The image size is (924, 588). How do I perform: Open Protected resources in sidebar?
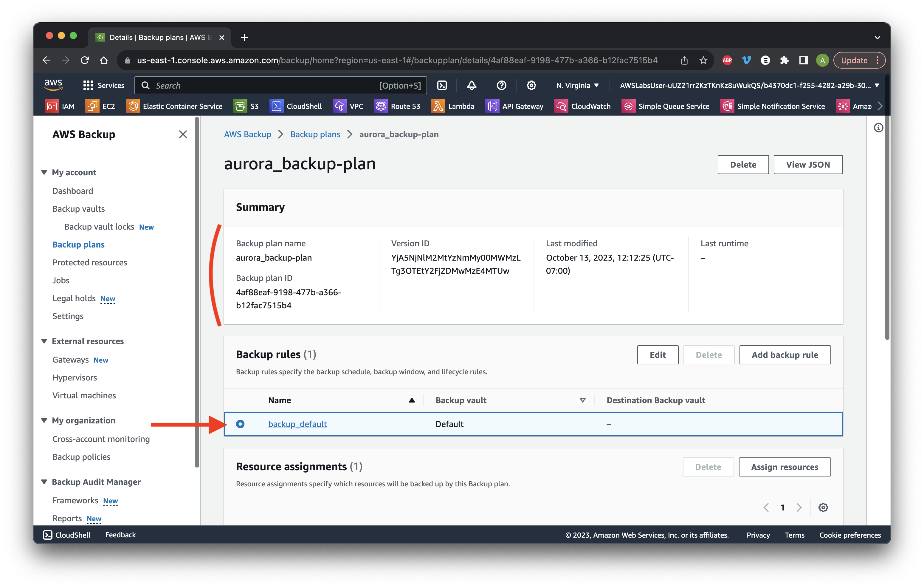[x=89, y=262]
